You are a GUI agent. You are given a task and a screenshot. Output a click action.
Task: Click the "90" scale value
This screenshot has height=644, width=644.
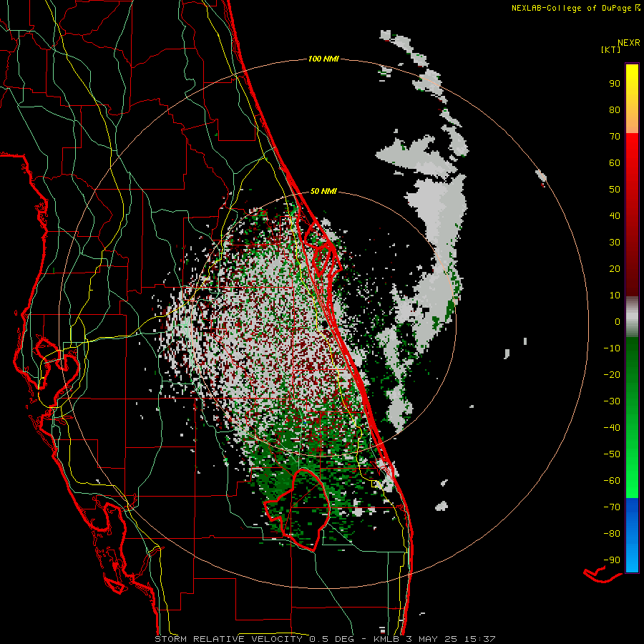tap(615, 84)
